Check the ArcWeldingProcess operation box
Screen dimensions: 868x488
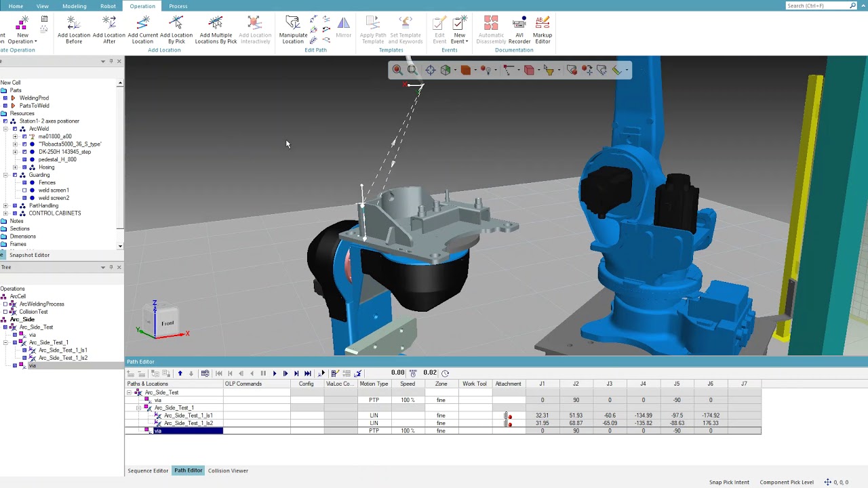5,304
